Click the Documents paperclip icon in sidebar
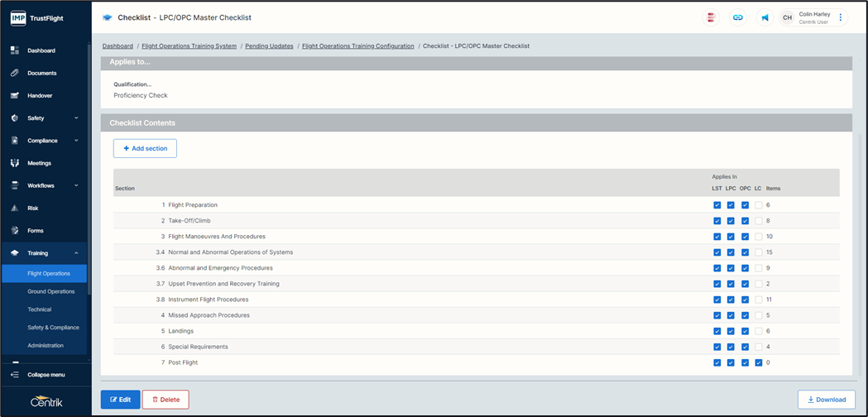Viewport: 868px width, 417px height. 15,73
